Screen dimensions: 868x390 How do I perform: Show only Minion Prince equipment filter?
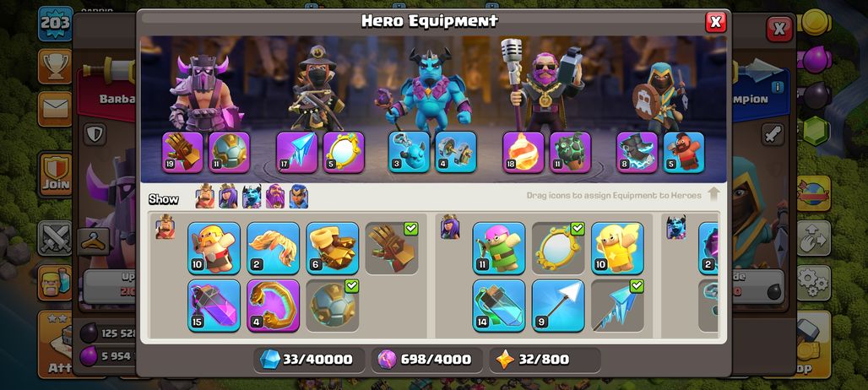tap(252, 197)
